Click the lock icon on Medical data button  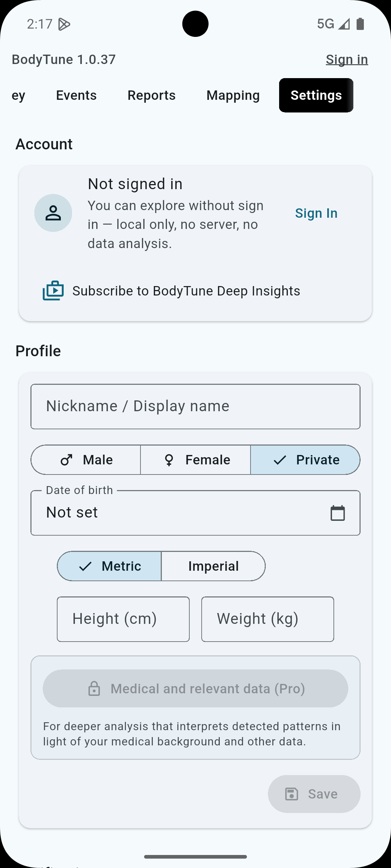[94, 689]
